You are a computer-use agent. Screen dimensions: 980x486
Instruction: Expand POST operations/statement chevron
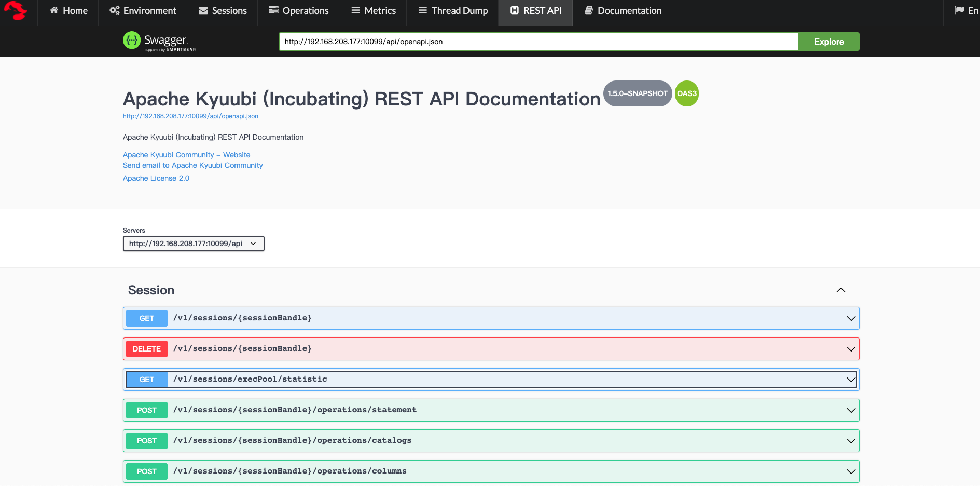pos(851,410)
